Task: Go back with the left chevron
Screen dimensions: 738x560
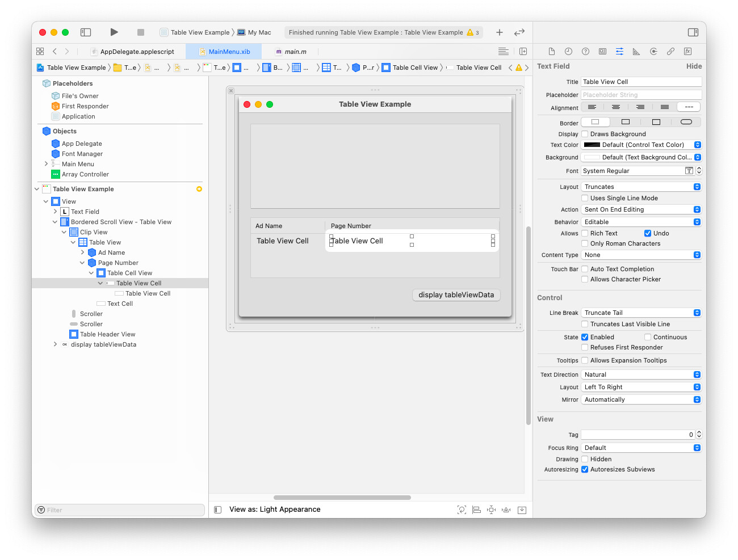Action: click(x=54, y=51)
